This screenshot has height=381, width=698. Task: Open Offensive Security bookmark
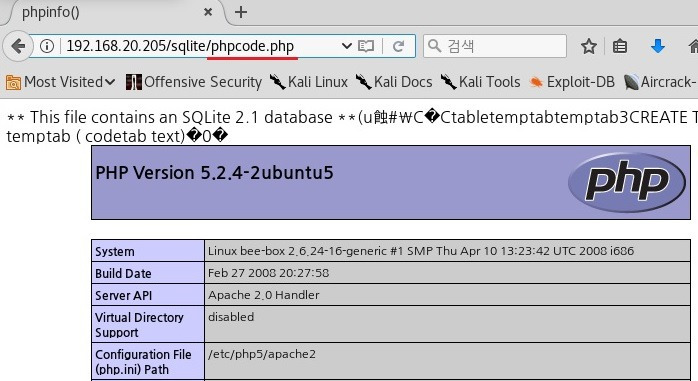(194, 82)
